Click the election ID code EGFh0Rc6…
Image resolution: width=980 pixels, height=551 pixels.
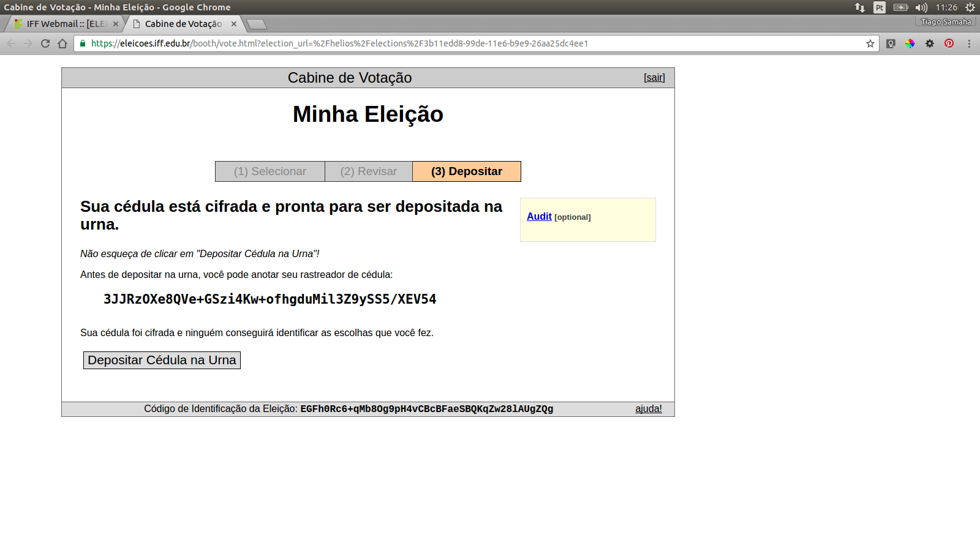pos(427,409)
